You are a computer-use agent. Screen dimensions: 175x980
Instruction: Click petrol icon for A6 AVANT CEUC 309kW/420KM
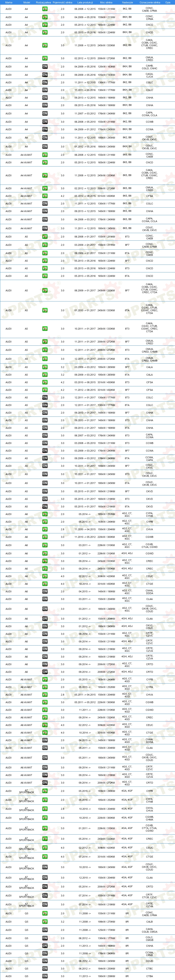click(45, 725)
